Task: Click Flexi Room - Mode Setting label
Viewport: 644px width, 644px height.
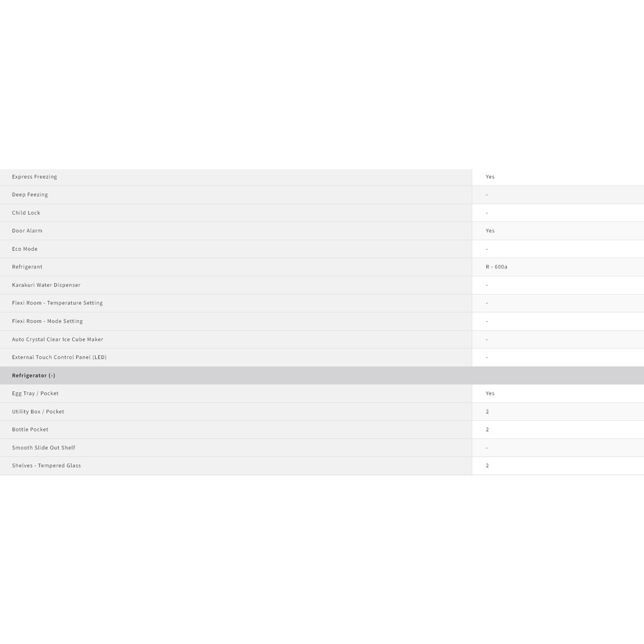Action: 48,321
